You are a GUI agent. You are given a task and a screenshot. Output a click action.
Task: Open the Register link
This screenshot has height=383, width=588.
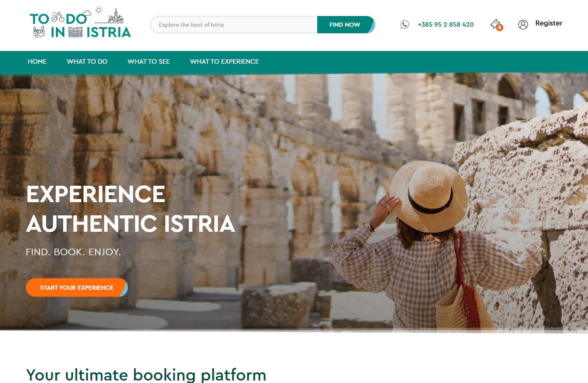point(549,23)
